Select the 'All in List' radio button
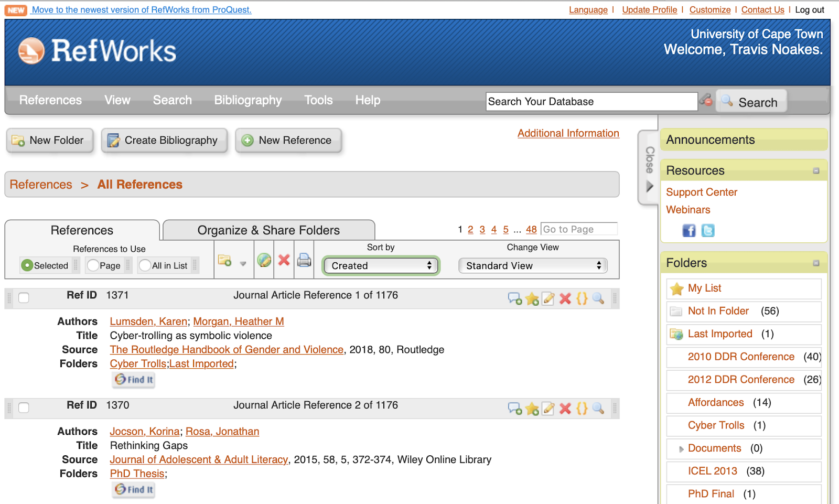 [145, 265]
